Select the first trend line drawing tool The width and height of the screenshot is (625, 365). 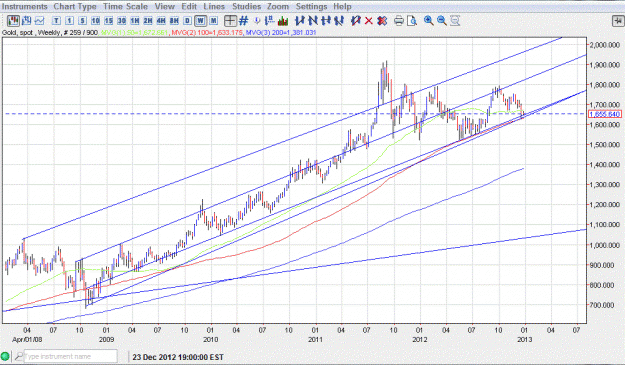click(300, 21)
